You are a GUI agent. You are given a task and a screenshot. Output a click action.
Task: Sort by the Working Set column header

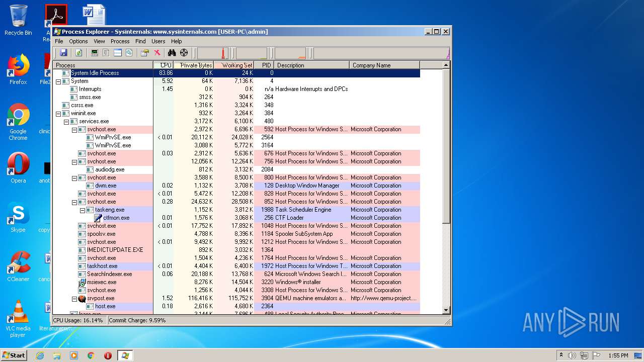[234, 65]
